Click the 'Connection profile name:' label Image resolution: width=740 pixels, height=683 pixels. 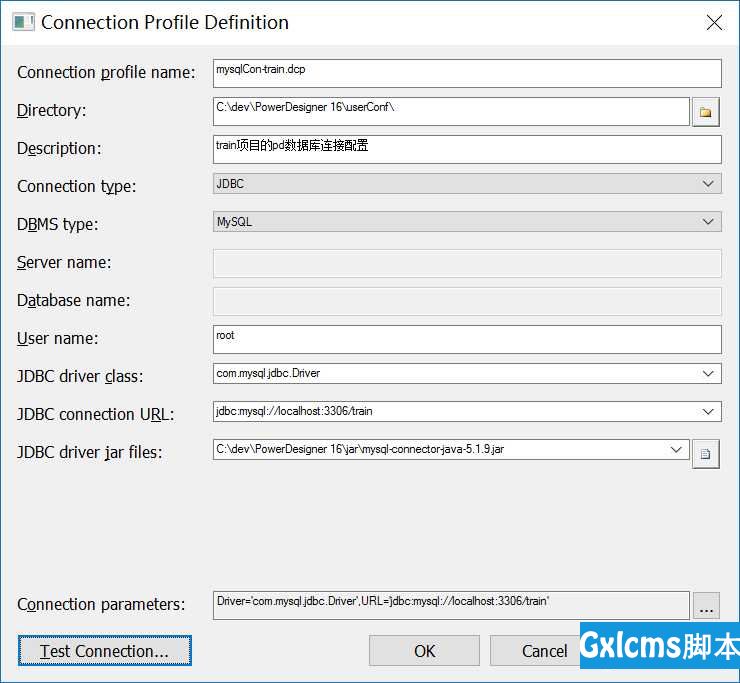click(106, 73)
